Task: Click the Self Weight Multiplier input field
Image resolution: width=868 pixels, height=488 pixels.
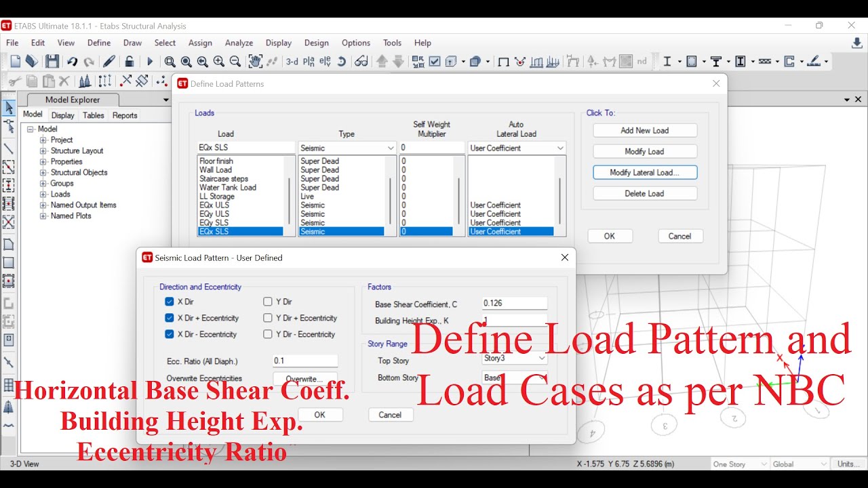Action: [x=431, y=148]
